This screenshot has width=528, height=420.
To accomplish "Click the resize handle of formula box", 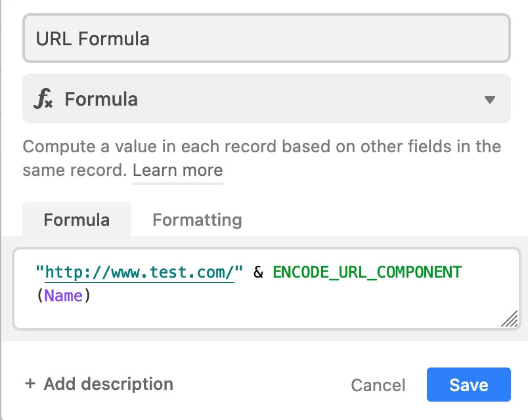I will point(509,319).
